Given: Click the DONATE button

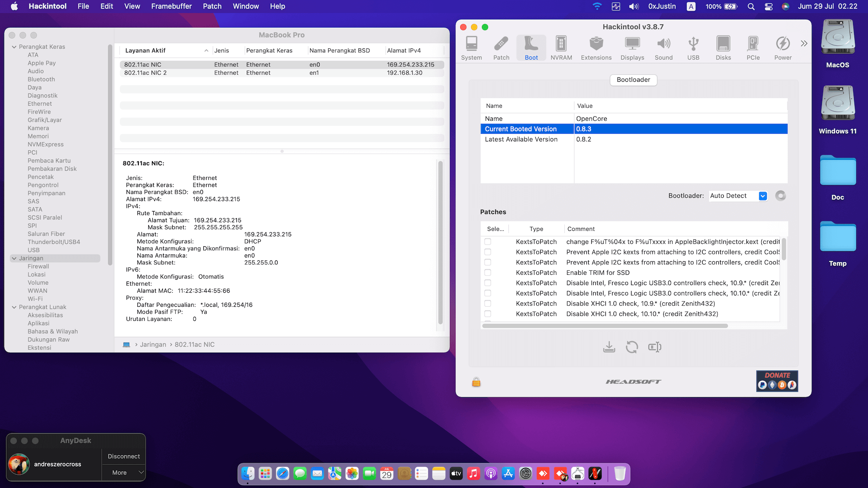Looking at the screenshot, I should pos(777,381).
